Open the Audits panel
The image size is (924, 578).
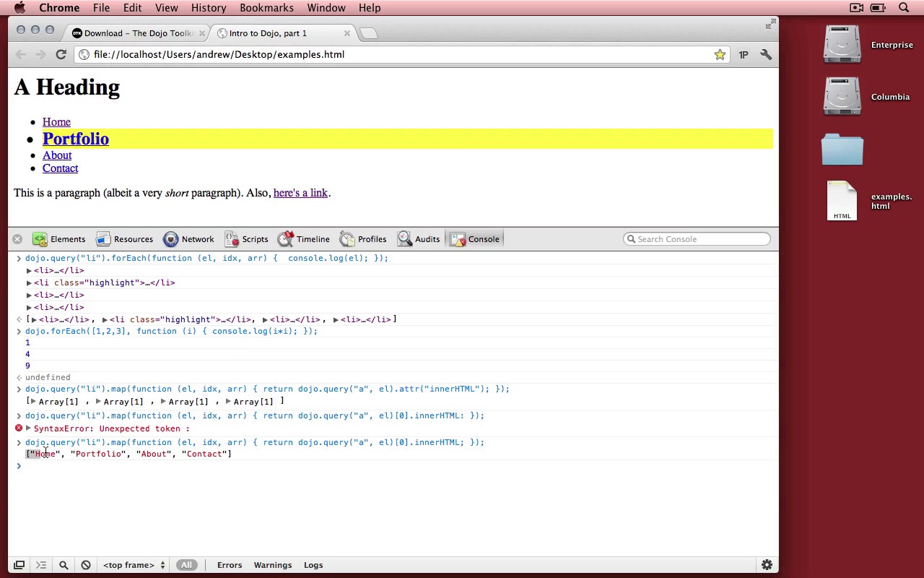[418, 239]
